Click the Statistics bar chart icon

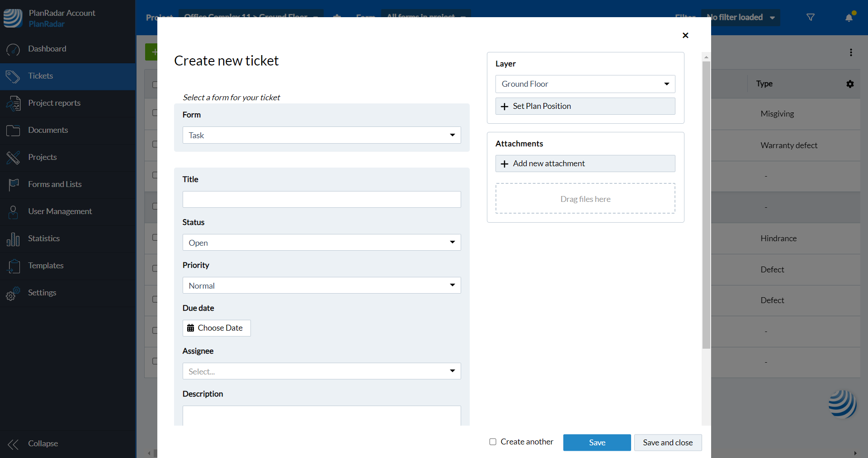pos(13,238)
